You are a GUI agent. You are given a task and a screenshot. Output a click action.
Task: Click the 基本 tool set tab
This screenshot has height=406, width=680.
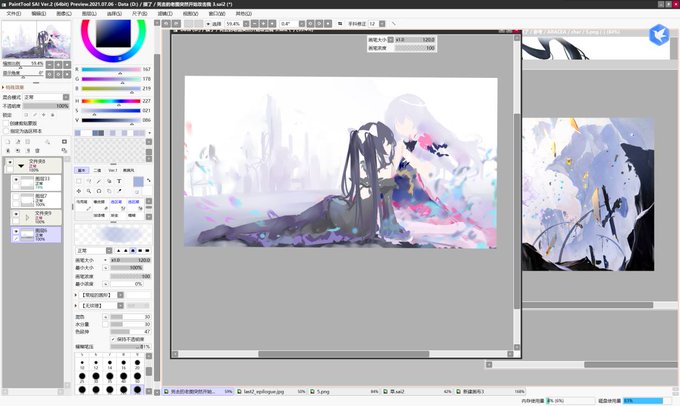coord(81,170)
